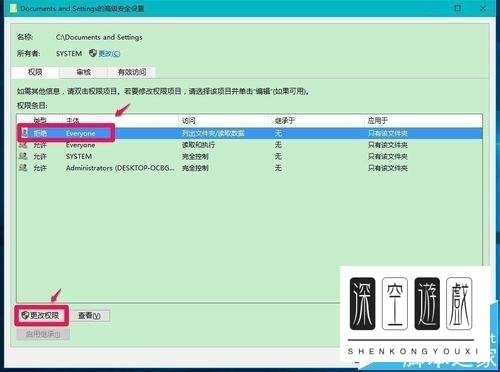Click the 读取和执行 access cell
Viewport: 500px width, 372px height.
(x=198, y=145)
